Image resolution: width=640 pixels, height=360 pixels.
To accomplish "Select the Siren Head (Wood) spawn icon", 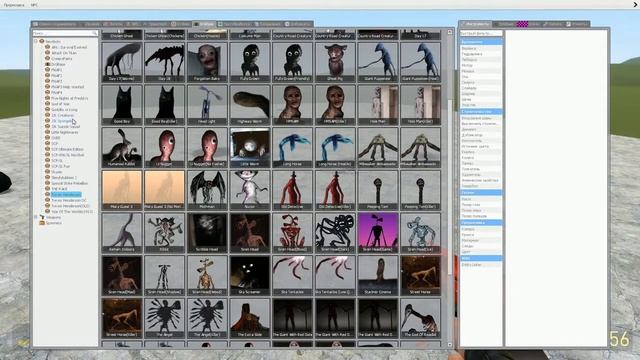I will (x=207, y=276).
